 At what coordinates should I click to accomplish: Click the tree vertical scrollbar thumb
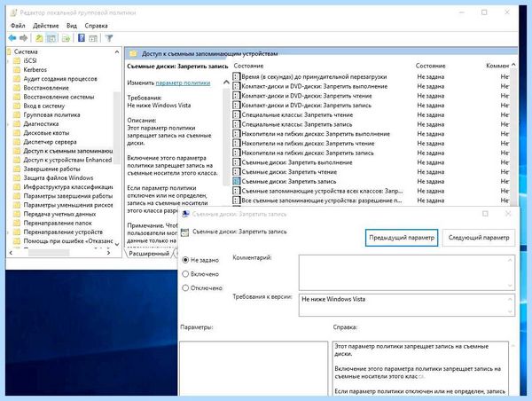[117, 128]
